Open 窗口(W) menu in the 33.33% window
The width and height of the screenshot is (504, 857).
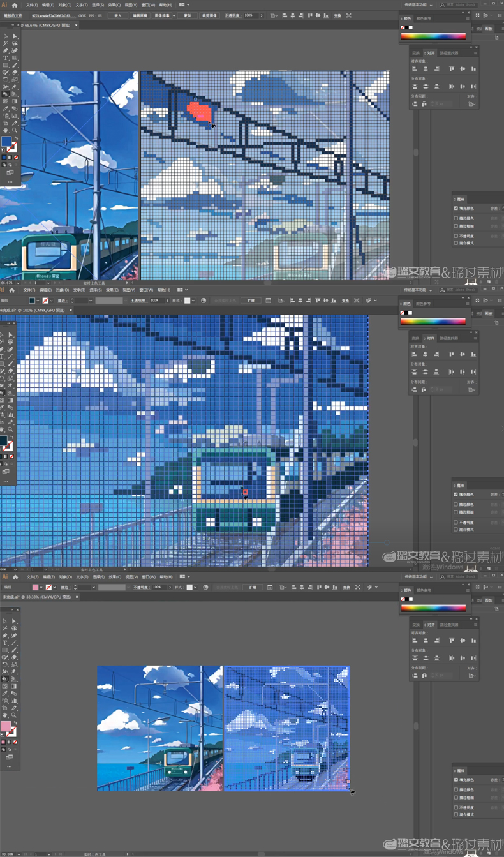146,576
